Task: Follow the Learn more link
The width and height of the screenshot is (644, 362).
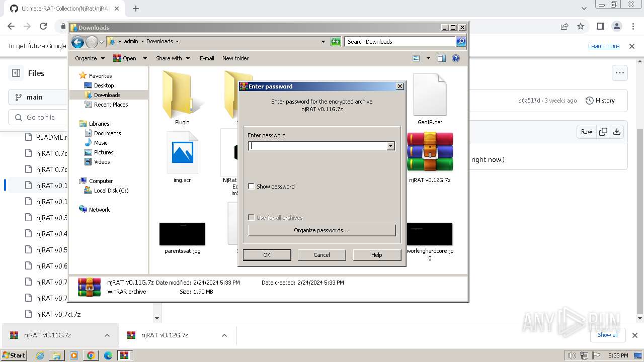Action: [x=604, y=46]
